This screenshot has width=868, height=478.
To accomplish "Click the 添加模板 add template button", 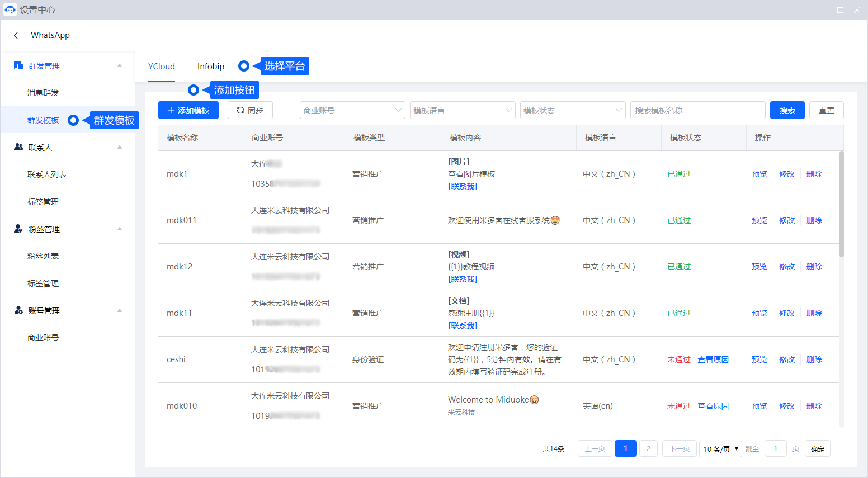I will coord(188,111).
